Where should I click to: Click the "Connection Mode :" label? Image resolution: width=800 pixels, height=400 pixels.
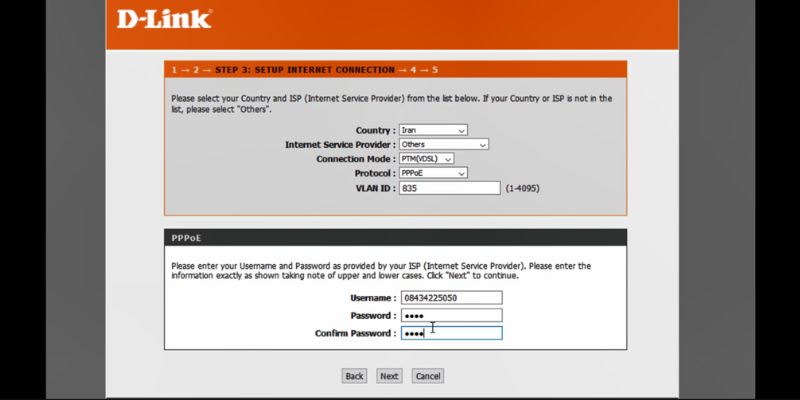click(356, 159)
